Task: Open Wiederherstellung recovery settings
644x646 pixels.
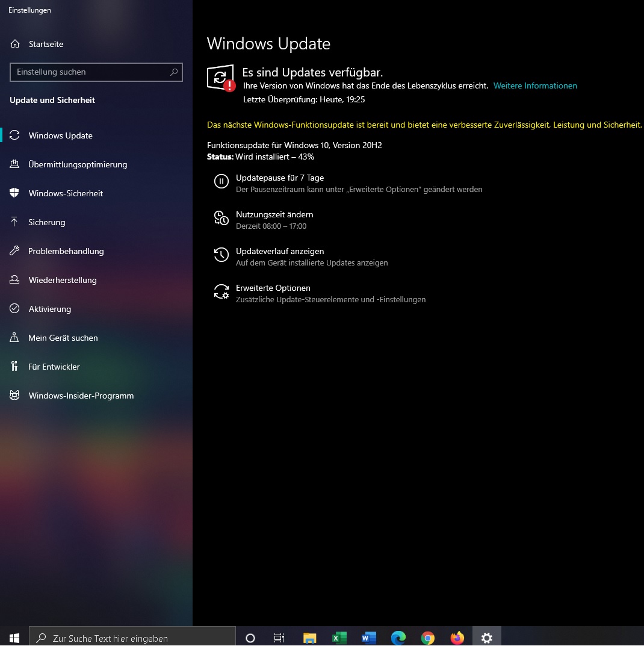Action: (x=62, y=280)
